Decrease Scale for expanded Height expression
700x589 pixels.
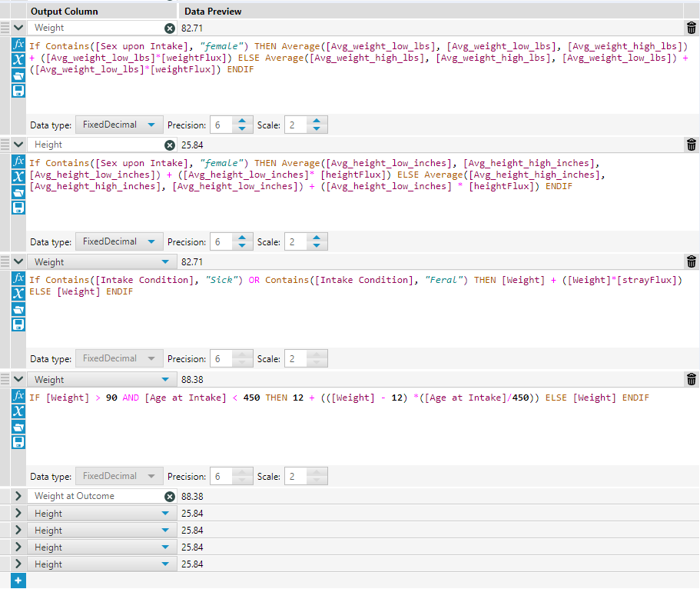tap(317, 246)
